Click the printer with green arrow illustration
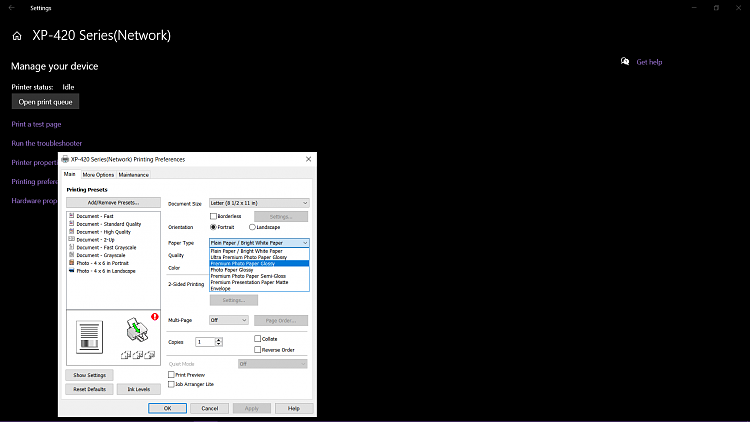Screen dimensions: 750x422 click(x=137, y=330)
